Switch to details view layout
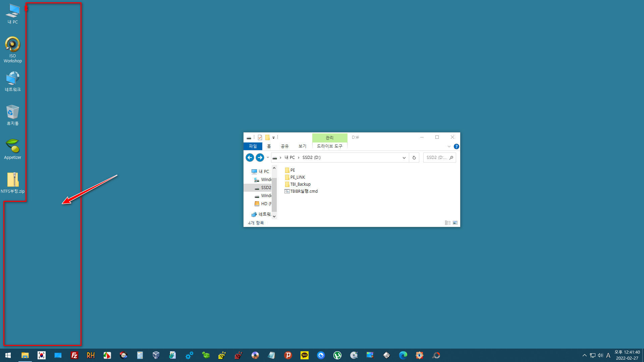The width and height of the screenshot is (644, 362). point(448,223)
